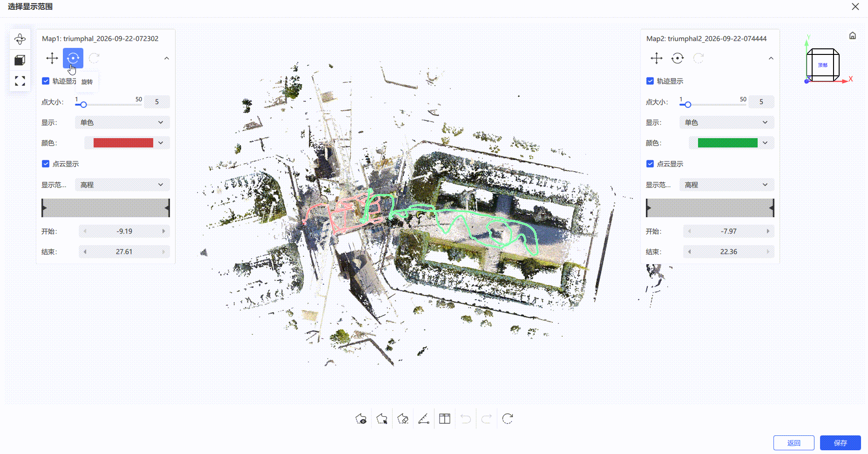Click the reset icon in bottom toolbar
The width and height of the screenshot is (868, 454).
click(508, 419)
